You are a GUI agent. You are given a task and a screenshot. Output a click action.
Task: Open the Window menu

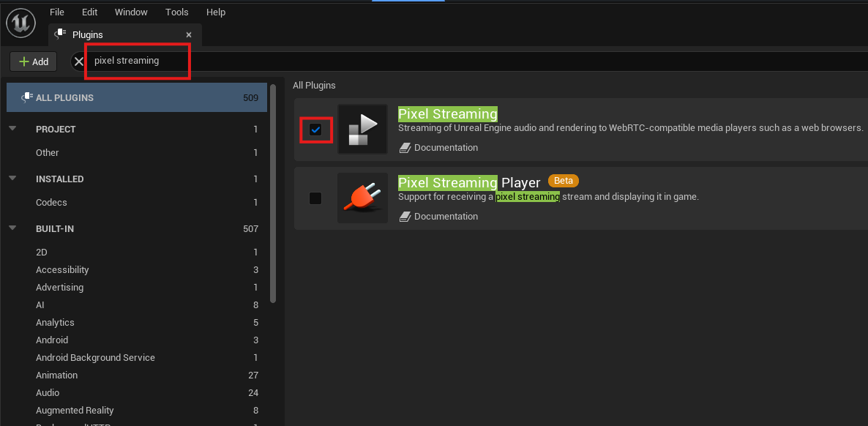(131, 12)
